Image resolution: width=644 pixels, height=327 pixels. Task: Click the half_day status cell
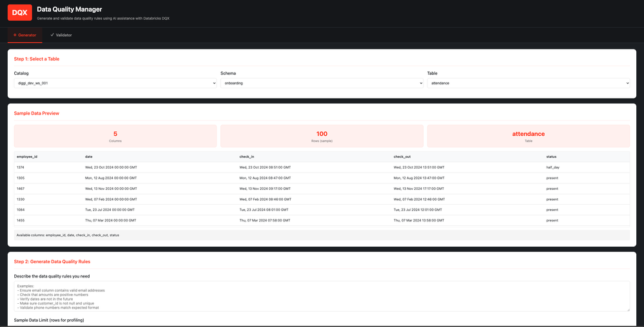click(552, 167)
